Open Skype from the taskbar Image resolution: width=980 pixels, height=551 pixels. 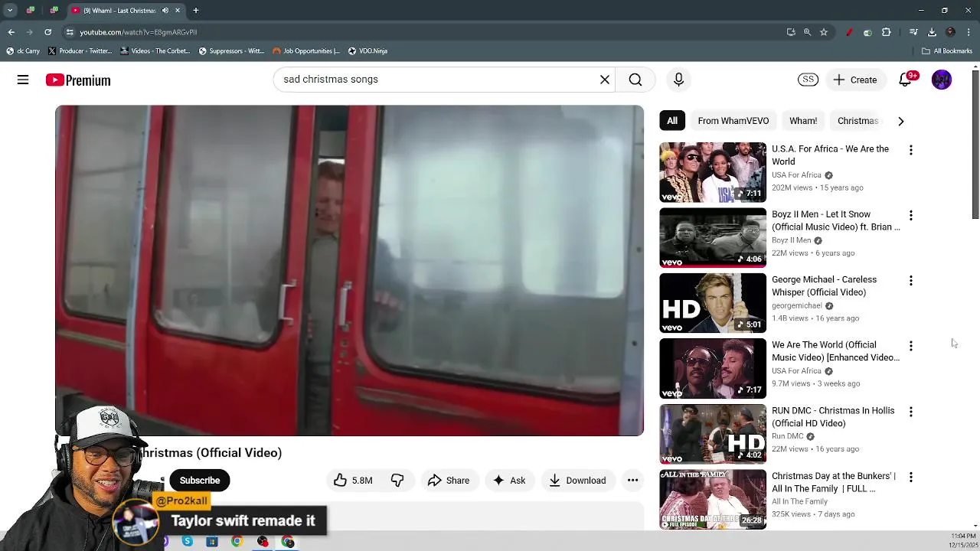(188, 542)
